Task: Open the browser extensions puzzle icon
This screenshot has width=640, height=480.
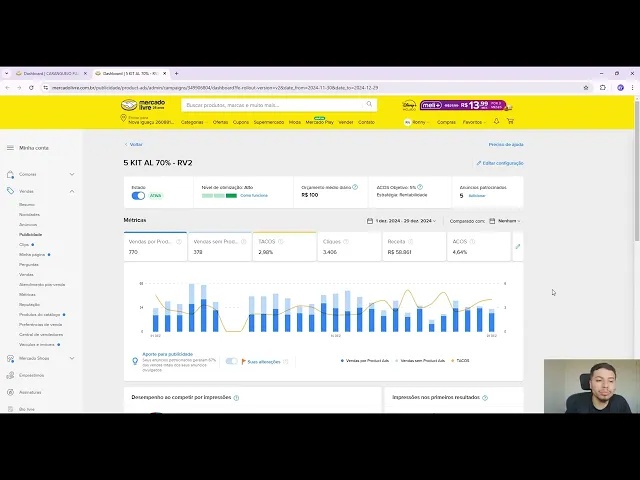Action: coord(602,88)
